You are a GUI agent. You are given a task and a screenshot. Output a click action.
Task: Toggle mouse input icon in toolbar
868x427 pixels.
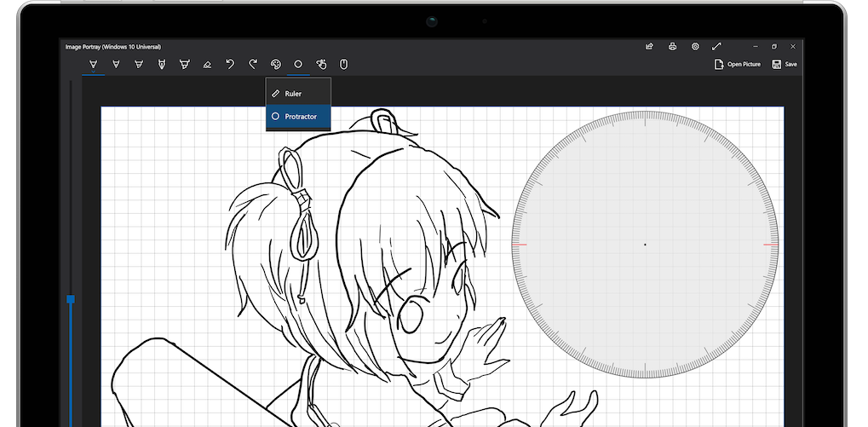click(344, 64)
